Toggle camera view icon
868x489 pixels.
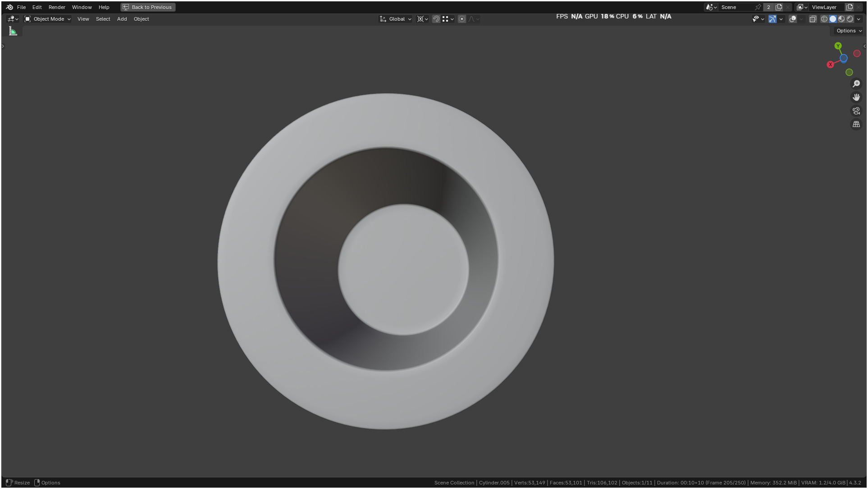(856, 111)
